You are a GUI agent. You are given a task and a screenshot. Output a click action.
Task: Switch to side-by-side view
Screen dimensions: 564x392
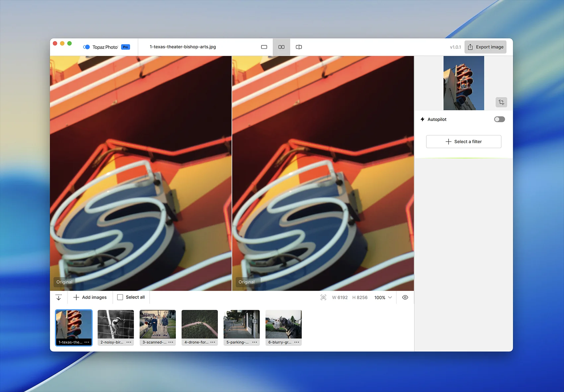pos(281,47)
